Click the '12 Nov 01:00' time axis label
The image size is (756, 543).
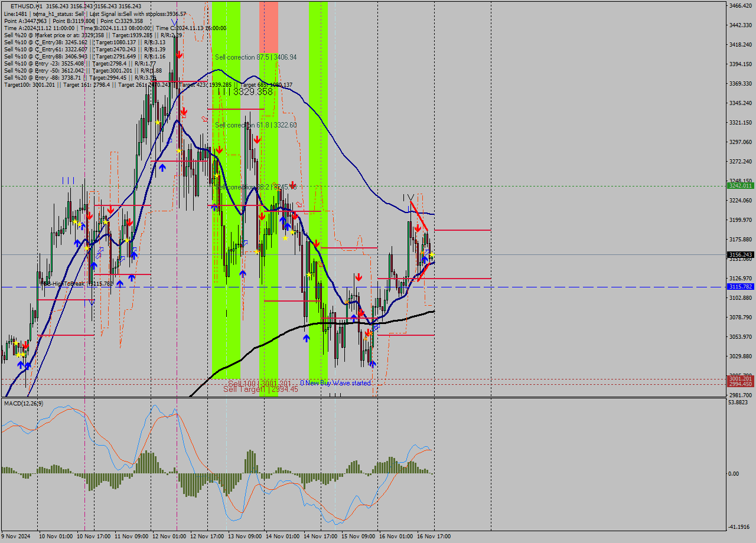170,537
